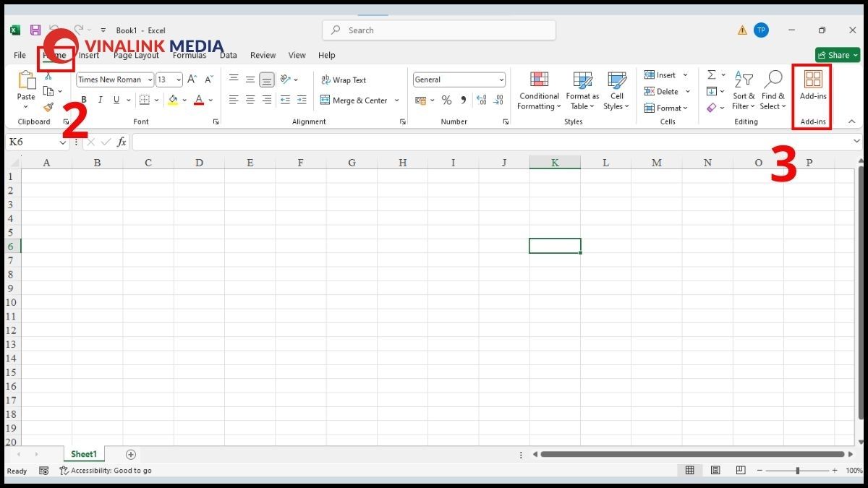The height and width of the screenshot is (488, 868).
Task: Click the Search box in title bar
Action: tap(439, 30)
